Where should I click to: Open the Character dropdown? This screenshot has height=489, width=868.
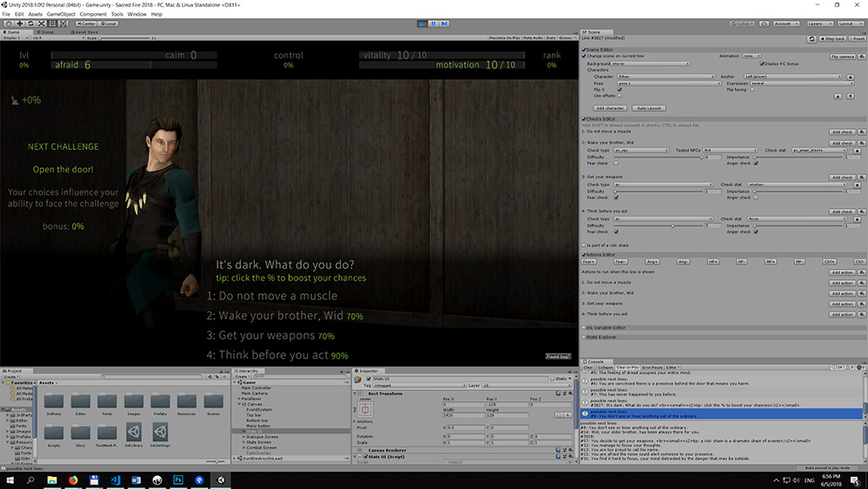[667, 76]
